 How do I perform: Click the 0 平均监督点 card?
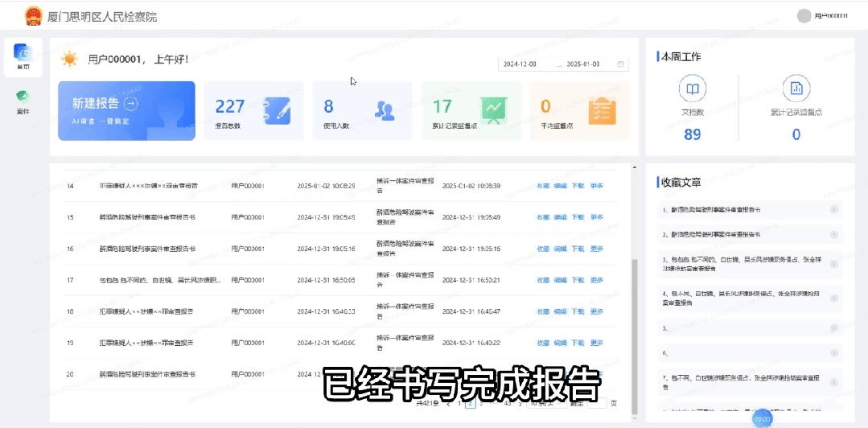(x=579, y=111)
